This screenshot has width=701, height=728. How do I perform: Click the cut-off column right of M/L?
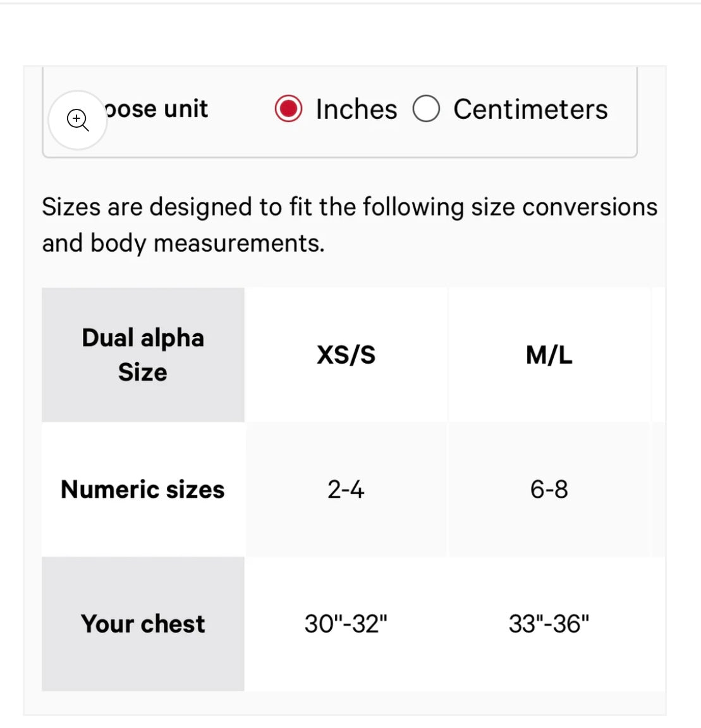(x=659, y=354)
